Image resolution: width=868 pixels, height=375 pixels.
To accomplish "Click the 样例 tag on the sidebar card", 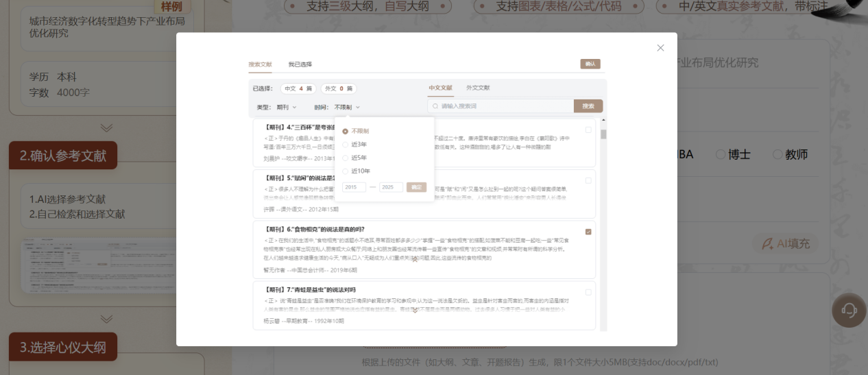I will [171, 7].
